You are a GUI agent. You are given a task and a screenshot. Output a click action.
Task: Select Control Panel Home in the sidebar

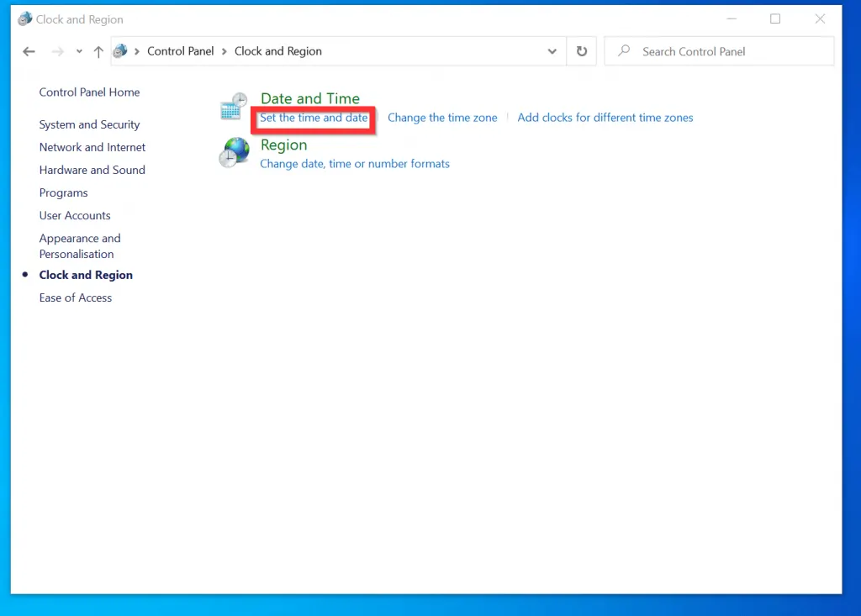coord(89,92)
